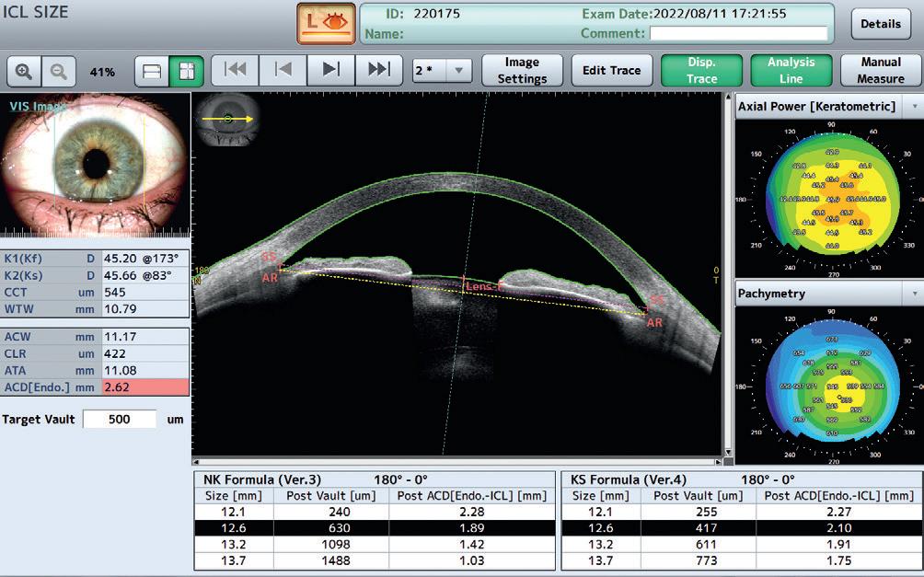Click the VIS eye image thumbnail
Viewport: 924px width, 577px height.
pos(96,165)
